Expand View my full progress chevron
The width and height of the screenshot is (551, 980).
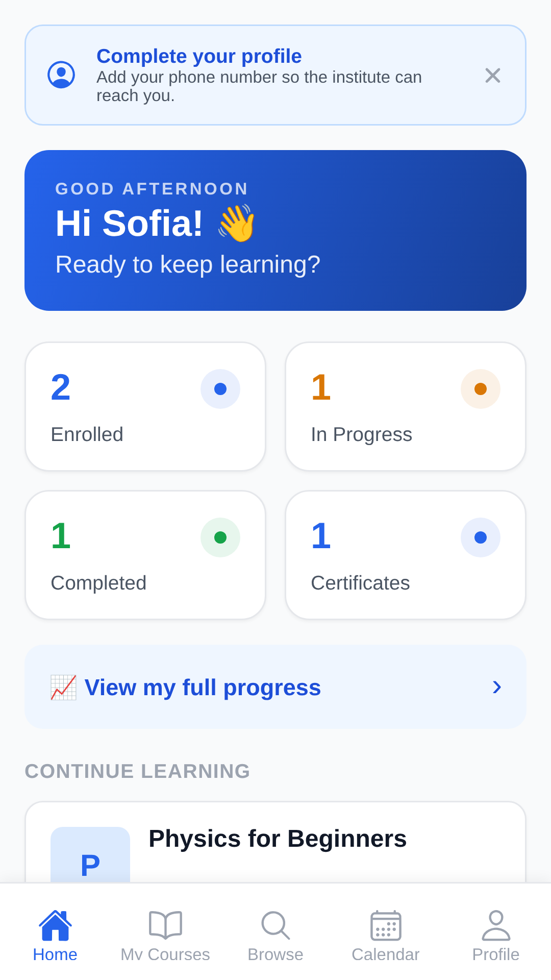(497, 687)
